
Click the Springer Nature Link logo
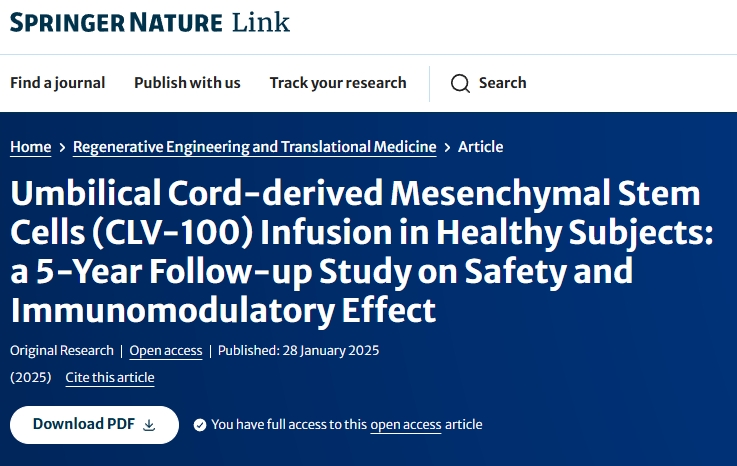150,22
